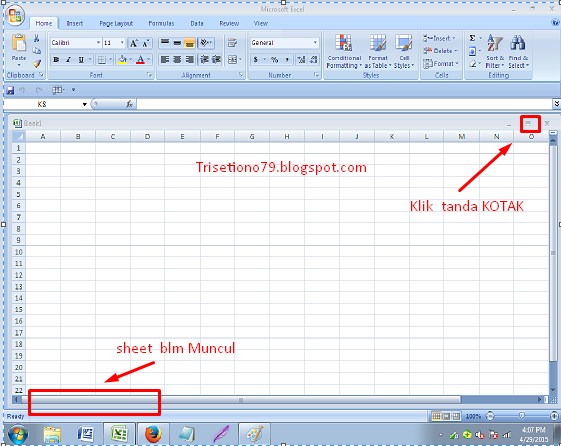Image resolution: width=561 pixels, height=446 pixels.
Task: Cut selection with scissors icon
Action: click(36, 38)
